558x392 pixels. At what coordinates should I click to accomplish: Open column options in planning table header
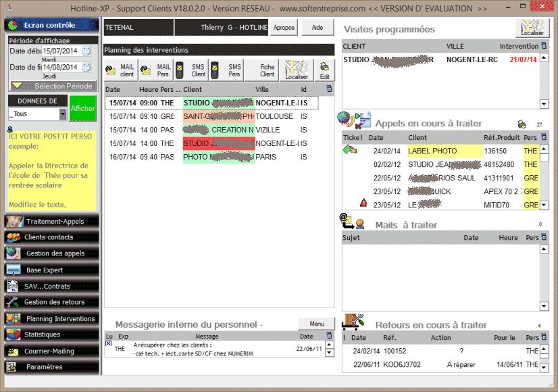click(329, 89)
